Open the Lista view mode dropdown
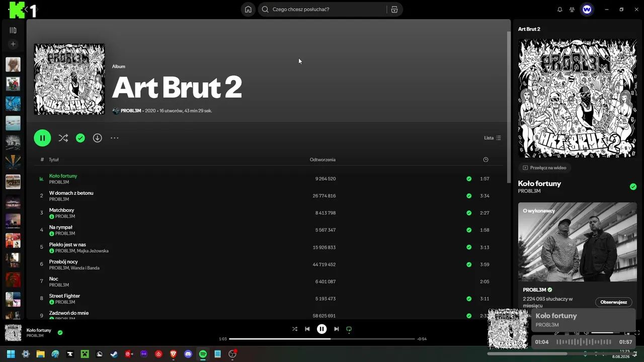This screenshot has height=362, width=644. [493, 138]
